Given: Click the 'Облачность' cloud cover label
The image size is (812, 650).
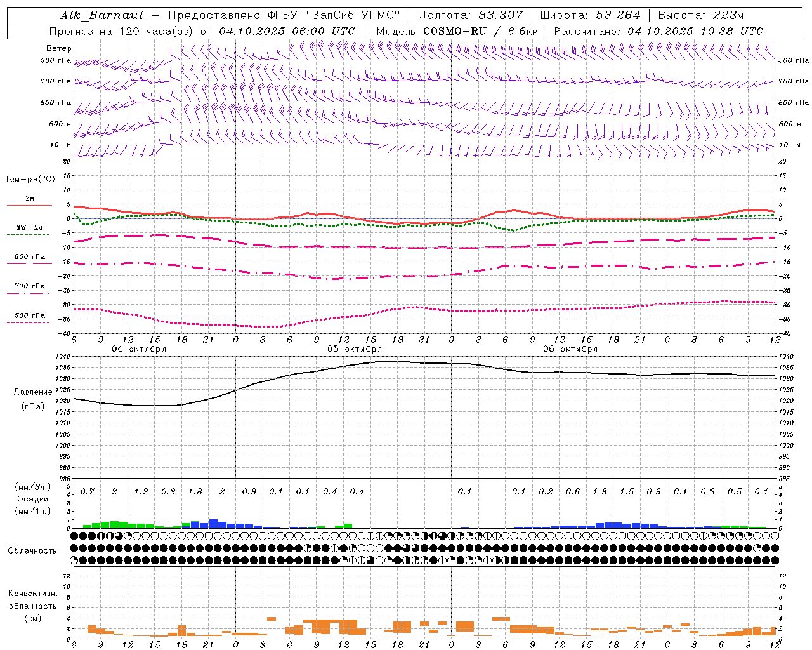Looking at the screenshot, I should click(32, 550).
